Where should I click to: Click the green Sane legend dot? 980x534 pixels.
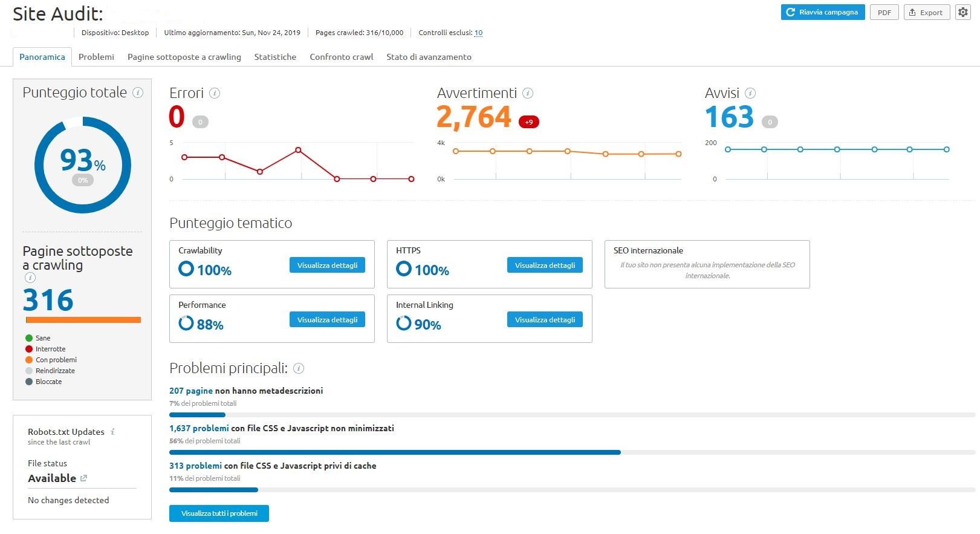pos(29,338)
